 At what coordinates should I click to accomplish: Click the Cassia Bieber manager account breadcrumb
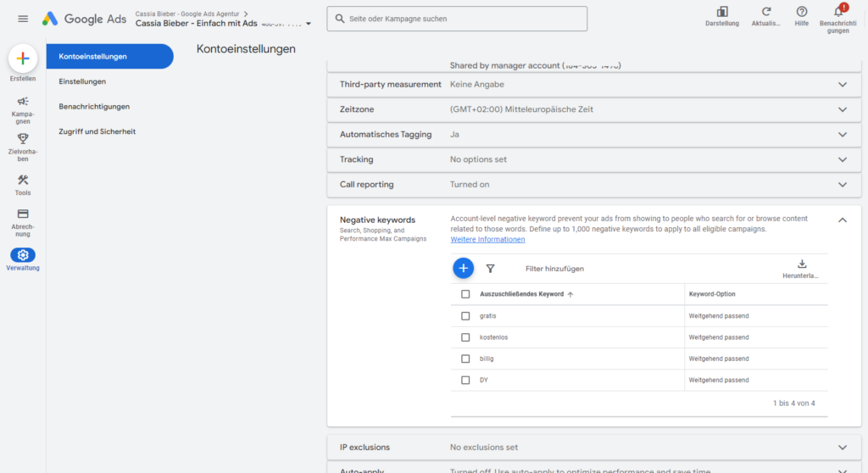(x=187, y=14)
